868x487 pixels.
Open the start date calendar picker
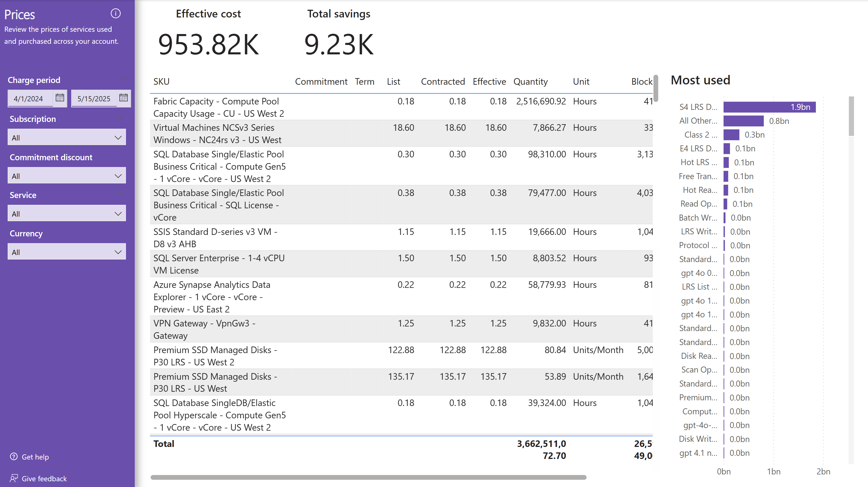(x=60, y=98)
